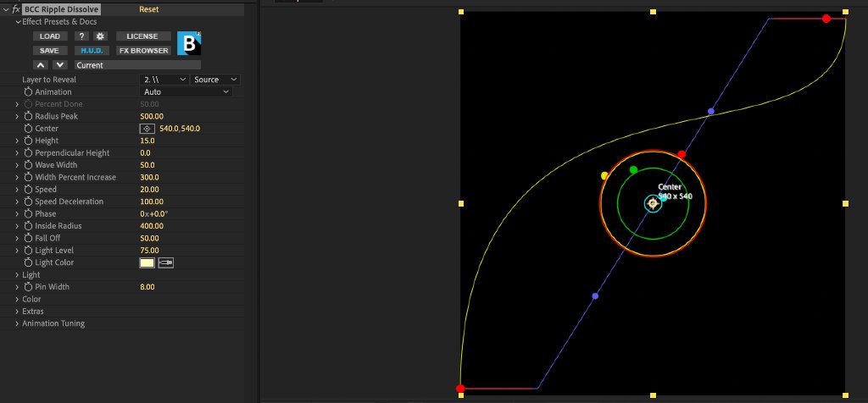Toggle Radius Peak stopwatch
Image resolution: width=868 pixels, height=403 pixels.
point(28,116)
